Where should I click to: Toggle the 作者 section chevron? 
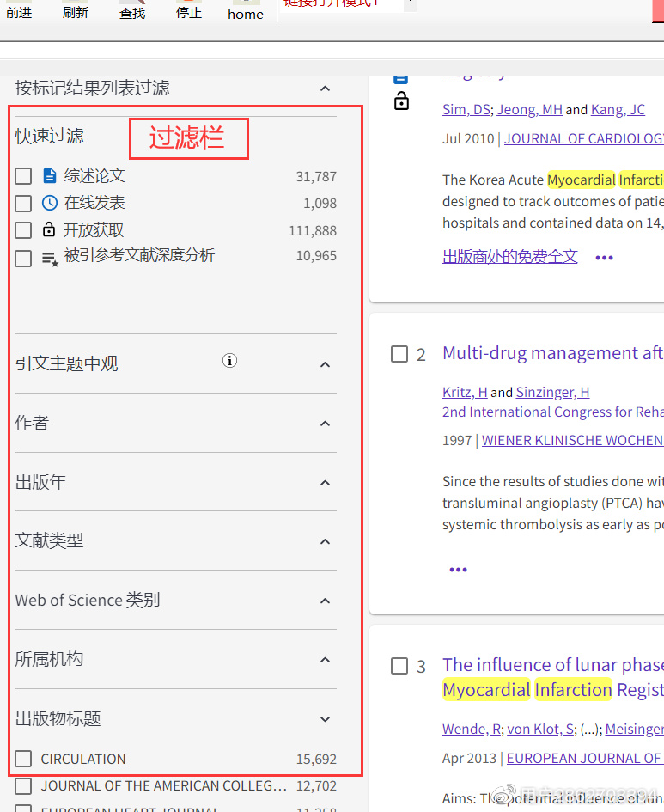point(325,424)
